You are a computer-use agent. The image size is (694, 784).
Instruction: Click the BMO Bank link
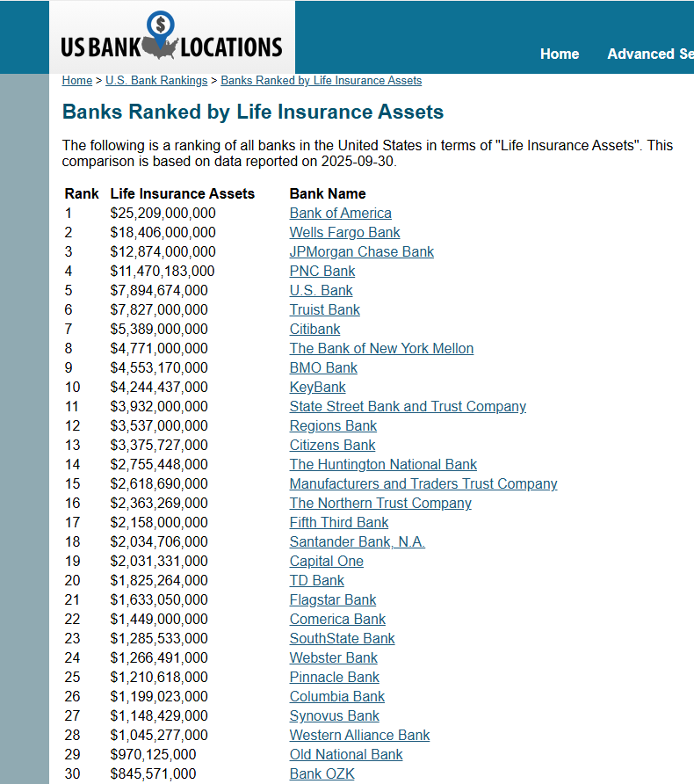[x=323, y=367]
